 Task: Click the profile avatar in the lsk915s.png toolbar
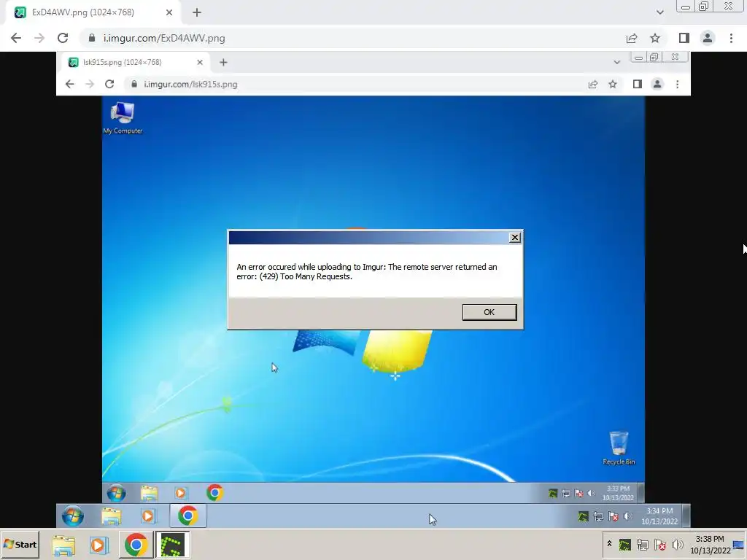click(x=657, y=85)
